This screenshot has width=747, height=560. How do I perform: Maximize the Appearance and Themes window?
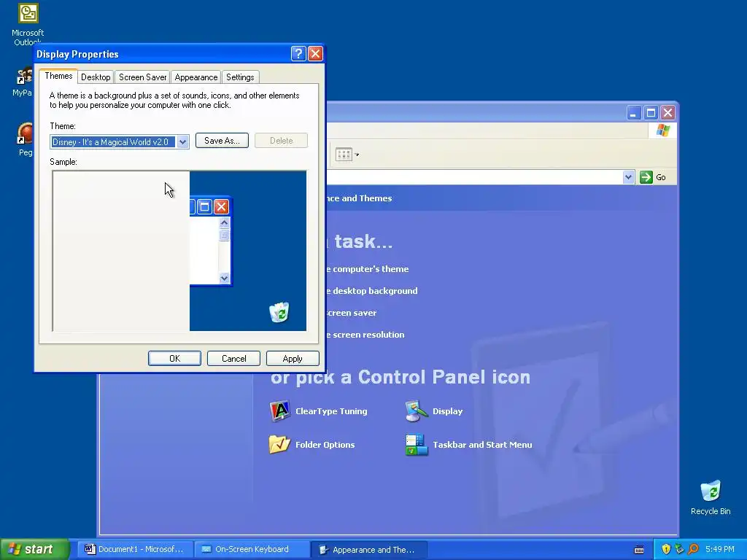[x=651, y=113]
